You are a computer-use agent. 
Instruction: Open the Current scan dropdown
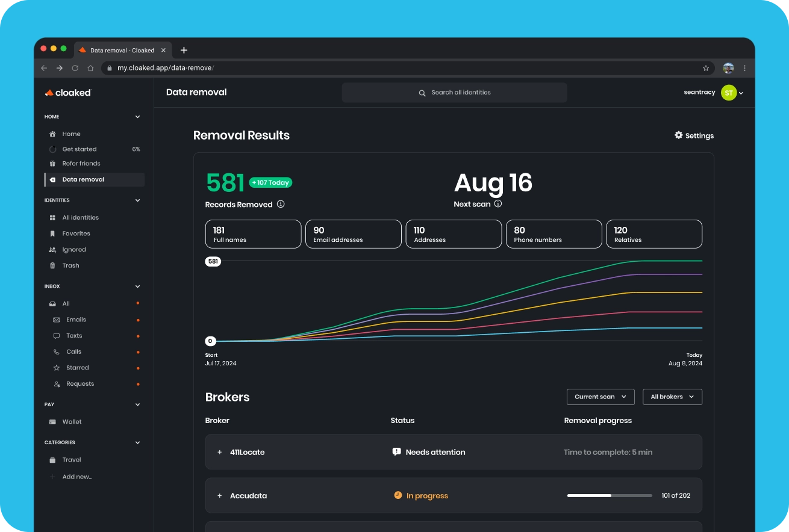point(600,397)
